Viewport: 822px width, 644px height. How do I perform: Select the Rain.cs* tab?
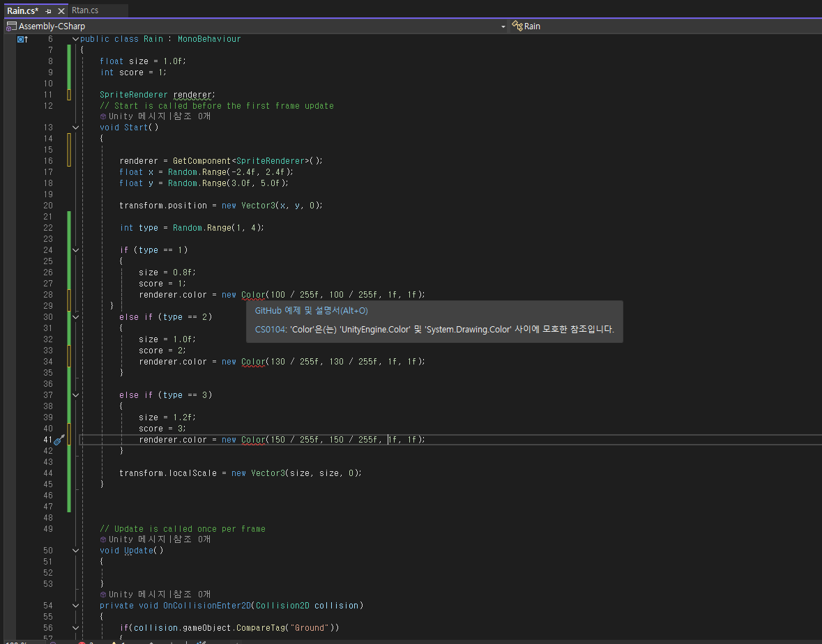22,11
